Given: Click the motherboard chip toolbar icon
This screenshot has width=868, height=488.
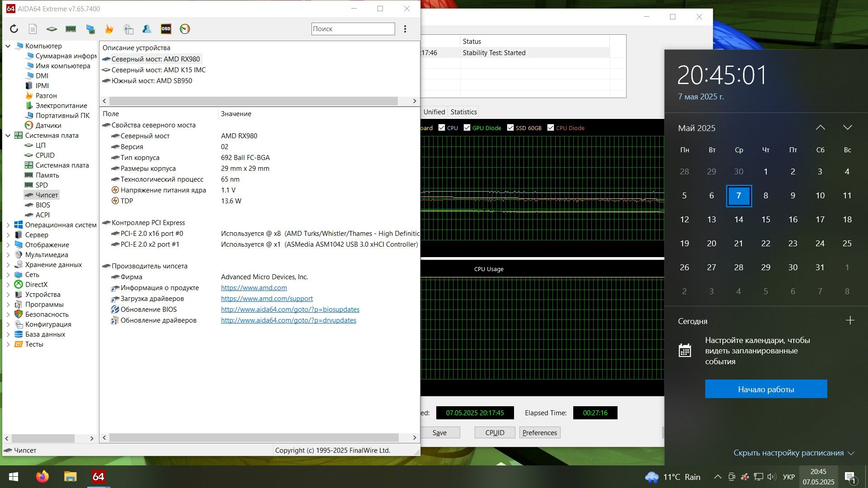Looking at the screenshot, I should (52, 29).
